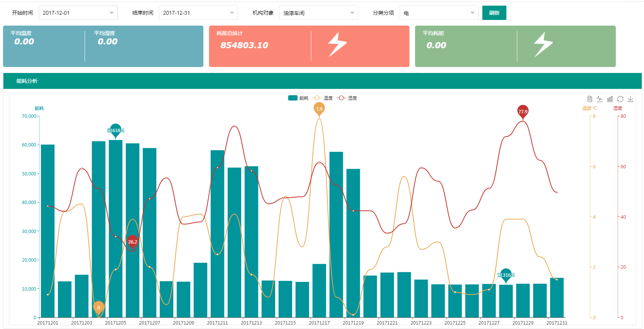Click the 刷新 button
Screen dimensions: 644x329
coord(494,13)
